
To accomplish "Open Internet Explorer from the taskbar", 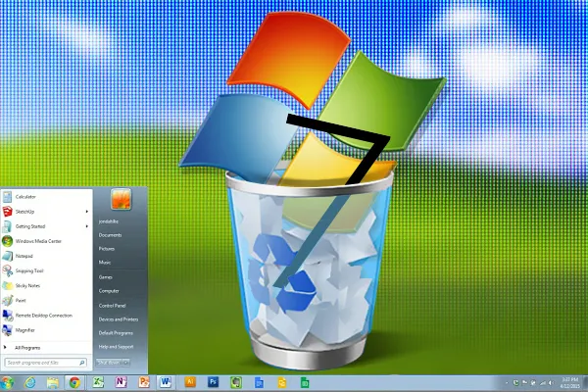I will (x=30, y=383).
